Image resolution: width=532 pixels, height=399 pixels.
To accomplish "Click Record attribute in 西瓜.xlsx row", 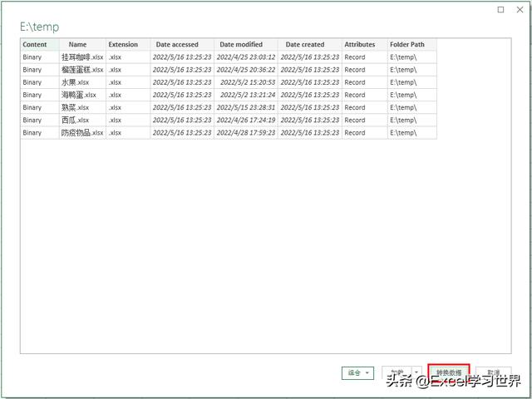I will [x=355, y=120].
